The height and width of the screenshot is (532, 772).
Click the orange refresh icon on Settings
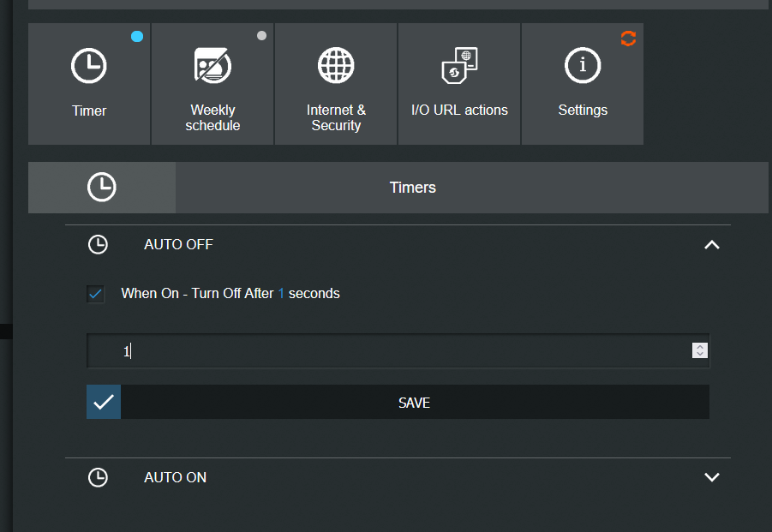pos(628,39)
